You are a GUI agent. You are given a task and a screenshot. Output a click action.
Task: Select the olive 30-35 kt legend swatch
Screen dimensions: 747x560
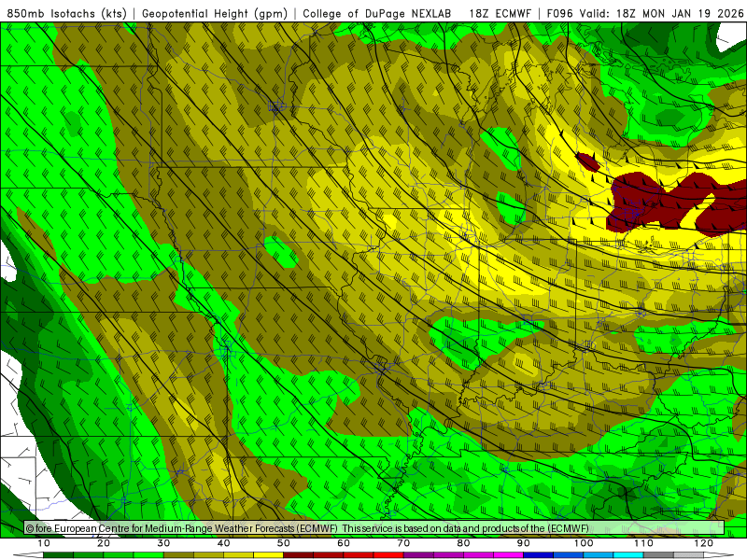[178, 555]
